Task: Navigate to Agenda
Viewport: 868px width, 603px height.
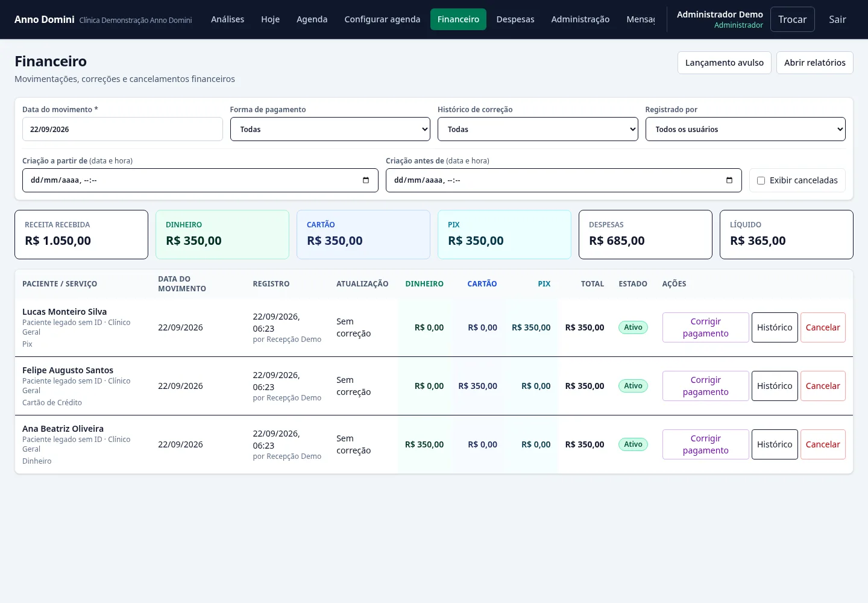Action: pyautogui.click(x=312, y=19)
